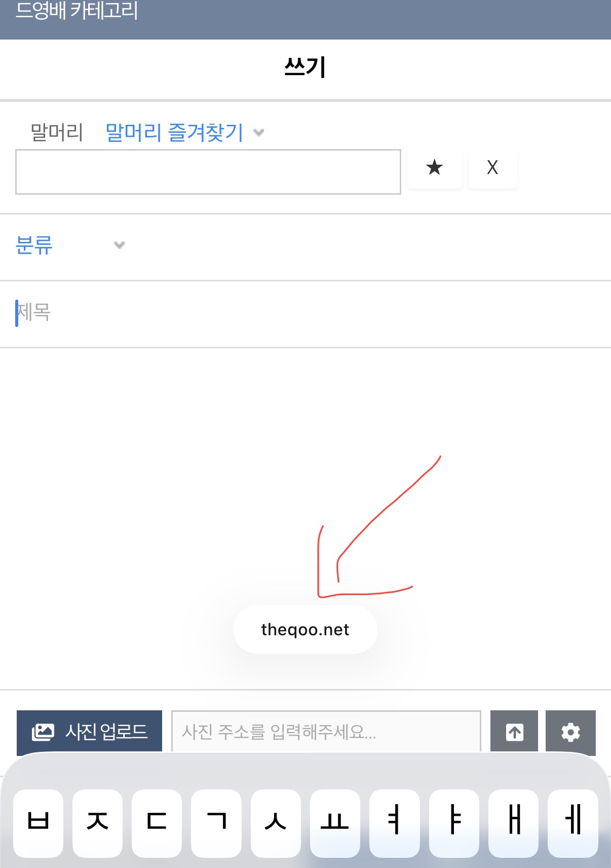The height and width of the screenshot is (868, 611).
Task: Tap the ㄱ key on keyboard
Action: tap(216, 823)
